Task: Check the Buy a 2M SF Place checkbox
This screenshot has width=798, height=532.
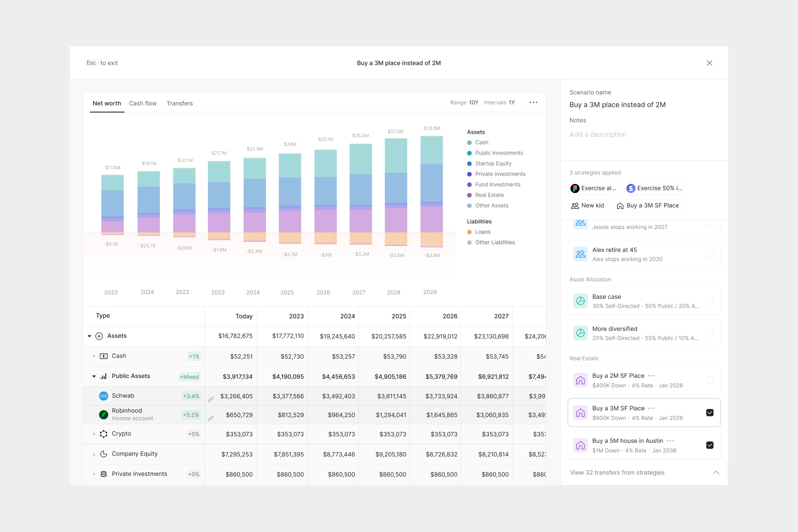Action: pos(710,380)
